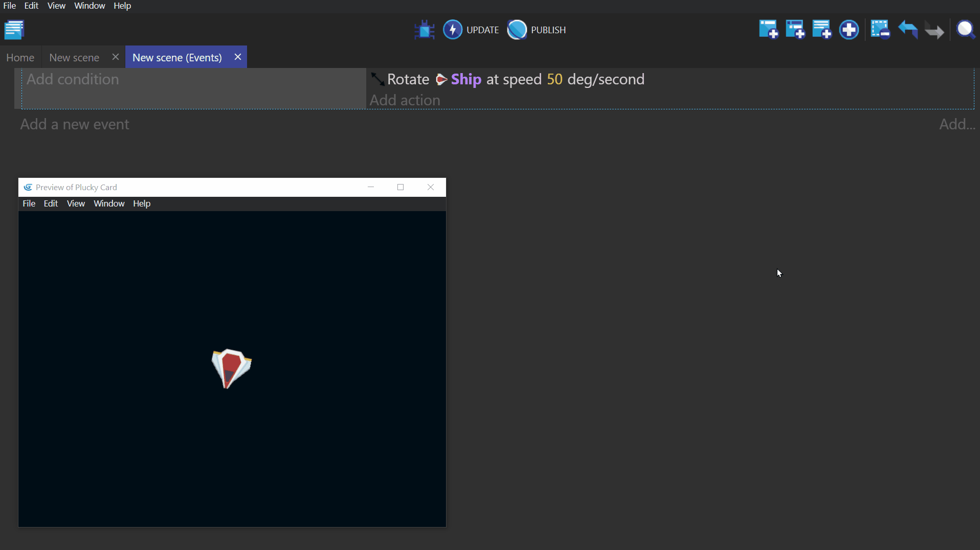This screenshot has height=550, width=980.
Task: Click the Add a new event link
Action: [75, 124]
